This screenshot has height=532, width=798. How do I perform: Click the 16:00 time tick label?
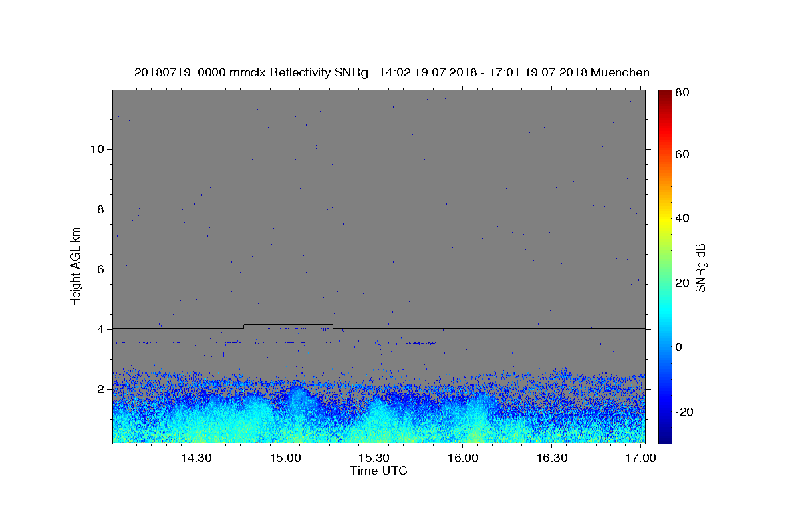[464, 458]
